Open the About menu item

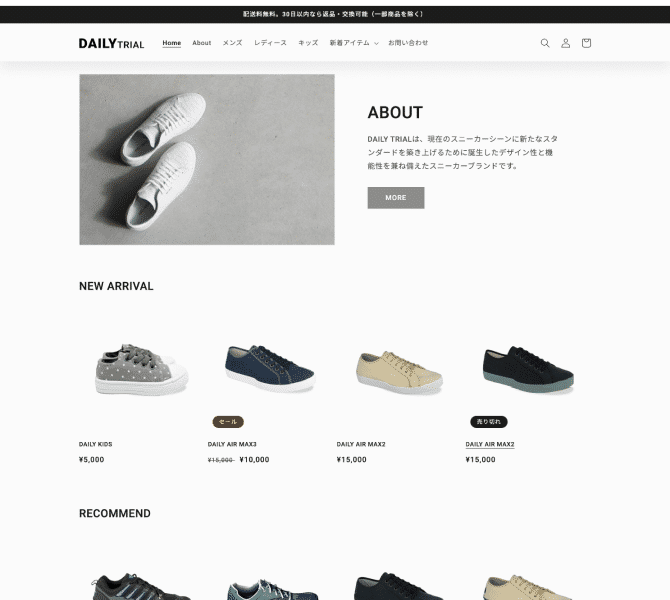click(x=202, y=43)
